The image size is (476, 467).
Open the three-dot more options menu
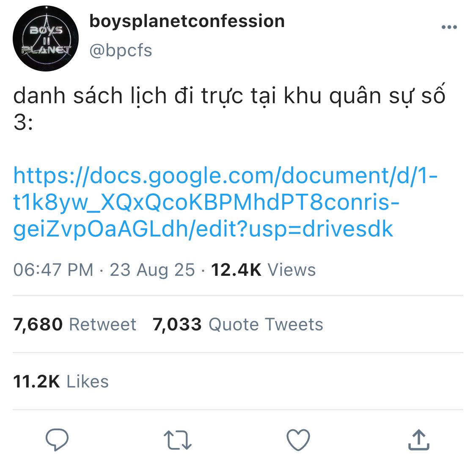pyautogui.click(x=449, y=27)
